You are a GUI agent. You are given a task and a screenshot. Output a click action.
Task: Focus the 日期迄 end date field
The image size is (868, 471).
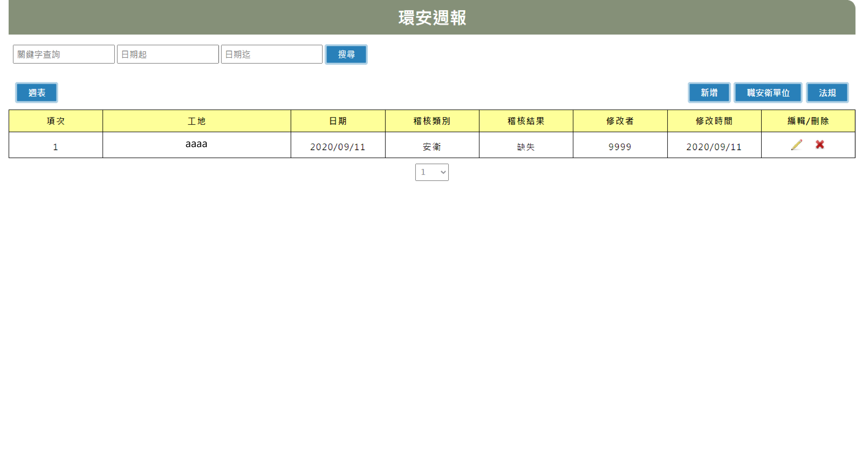tap(272, 54)
